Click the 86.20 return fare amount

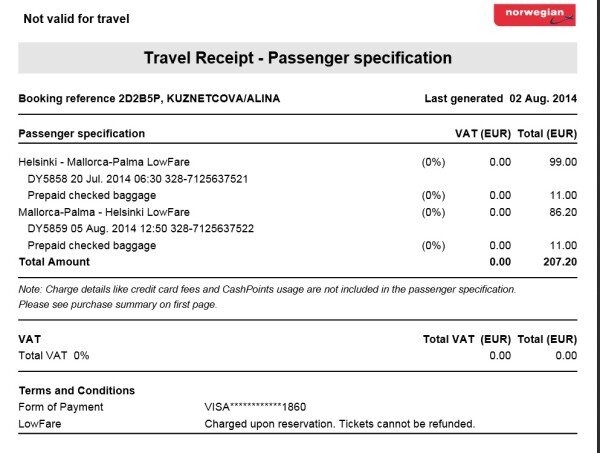click(x=563, y=212)
